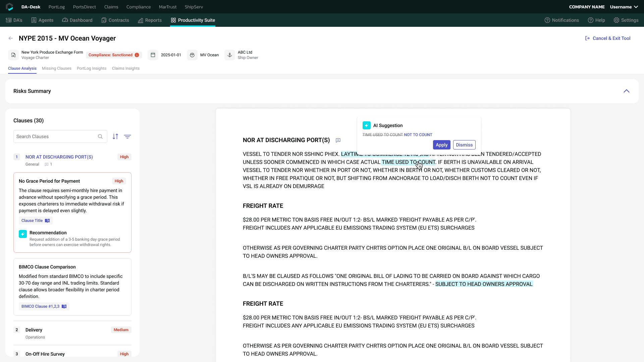Image resolution: width=644 pixels, height=362 pixels.
Task: Click highlighted TIME USED TO COUNT text
Action: [409, 162]
